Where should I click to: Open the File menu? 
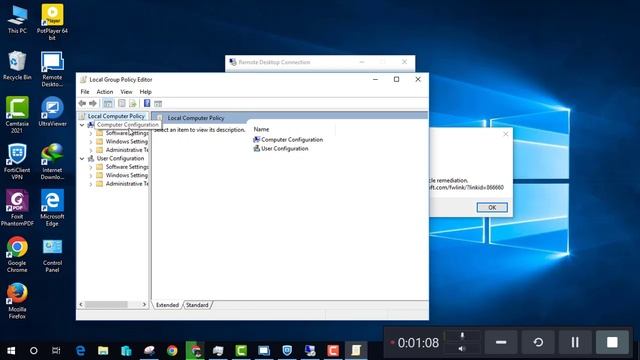coord(85,92)
